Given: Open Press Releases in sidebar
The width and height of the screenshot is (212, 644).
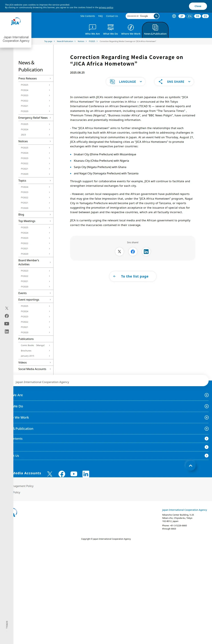Looking at the screenshot, I should [35, 79].
